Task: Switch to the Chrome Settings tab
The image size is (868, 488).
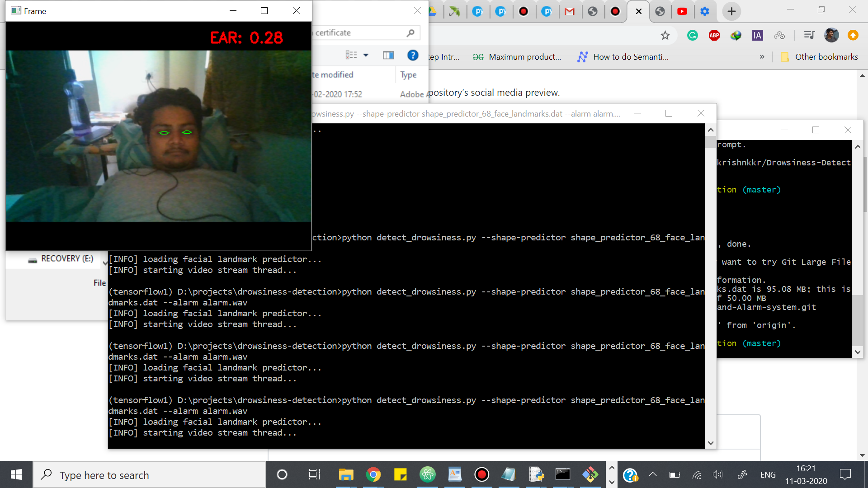Action: pyautogui.click(x=705, y=11)
